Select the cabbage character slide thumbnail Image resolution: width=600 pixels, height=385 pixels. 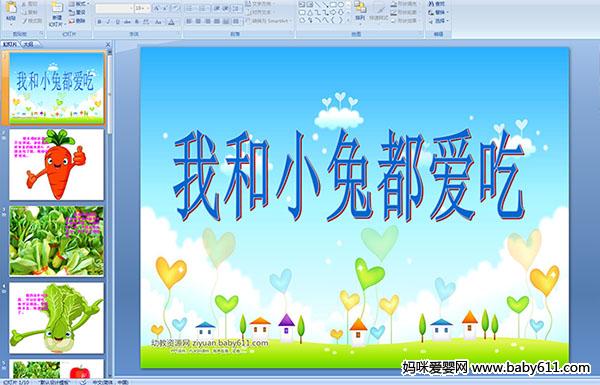pyautogui.click(x=57, y=318)
